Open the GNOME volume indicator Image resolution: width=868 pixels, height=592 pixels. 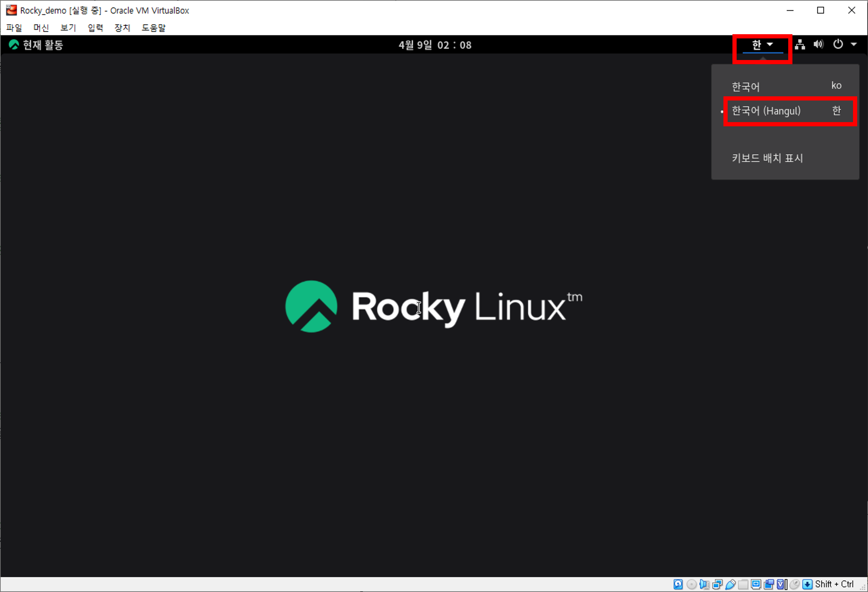pyautogui.click(x=818, y=44)
